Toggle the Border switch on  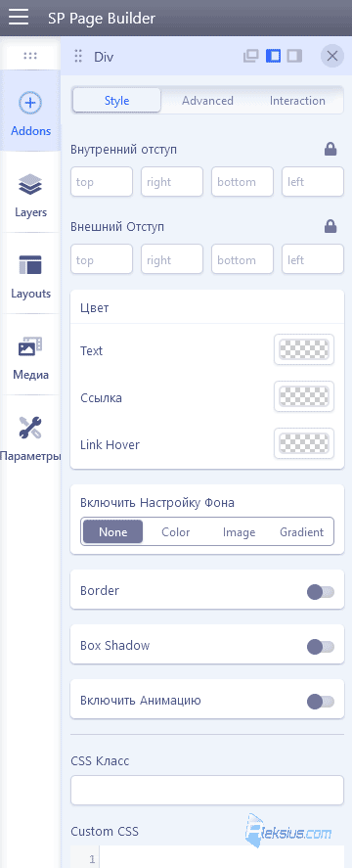pos(321,592)
